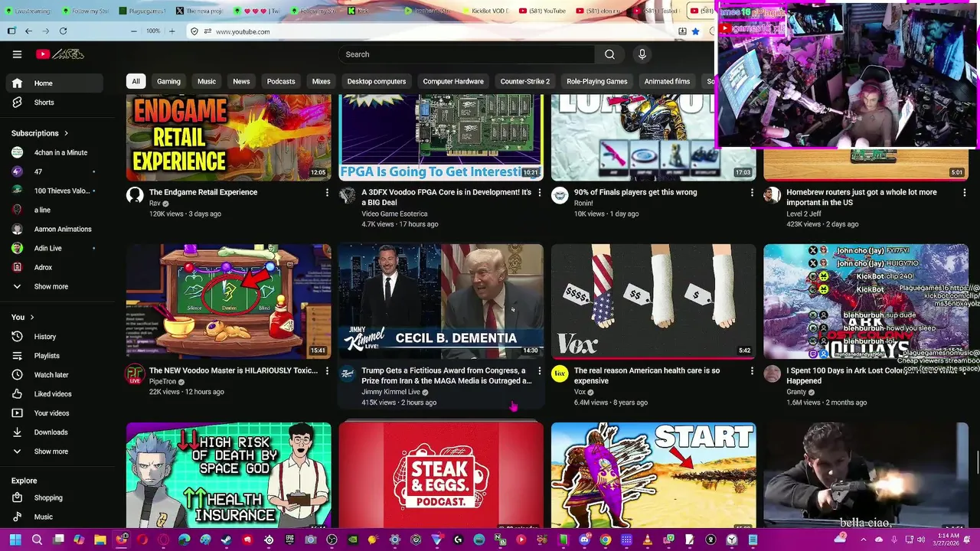
Task: Expand the You section chevron
Action: pyautogui.click(x=31, y=317)
